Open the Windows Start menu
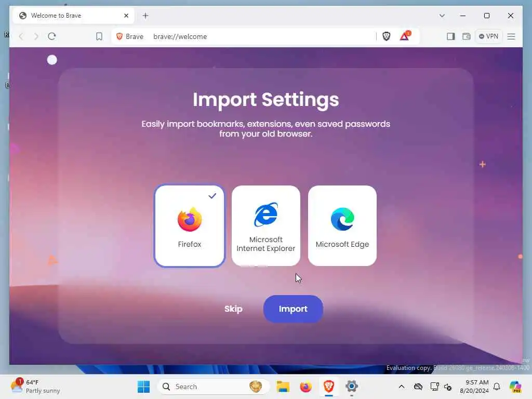Image resolution: width=532 pixels, height=399 pixels. (143, 387)
